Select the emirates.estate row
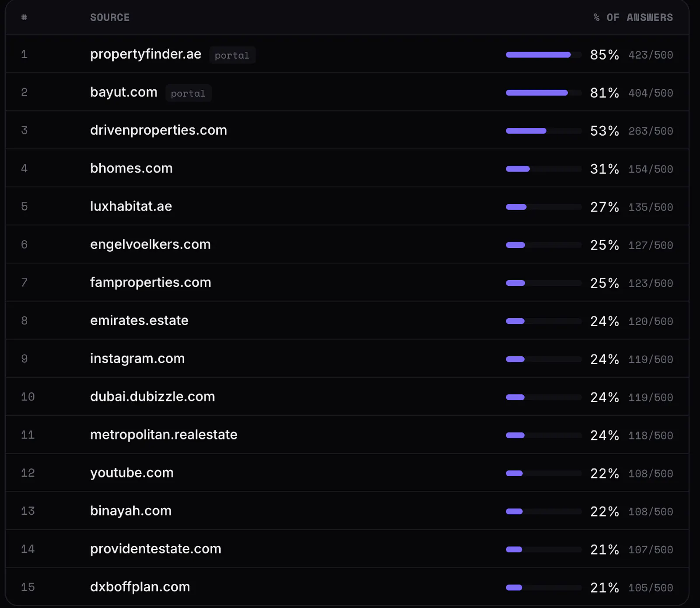The image size is (700, 608). pyautogui.click(x=347, y=320)
